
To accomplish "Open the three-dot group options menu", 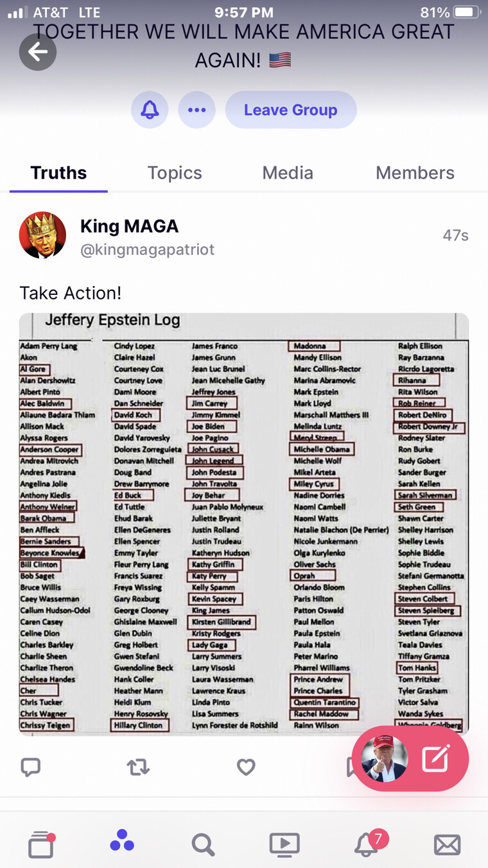I will (x=196, y=110).
